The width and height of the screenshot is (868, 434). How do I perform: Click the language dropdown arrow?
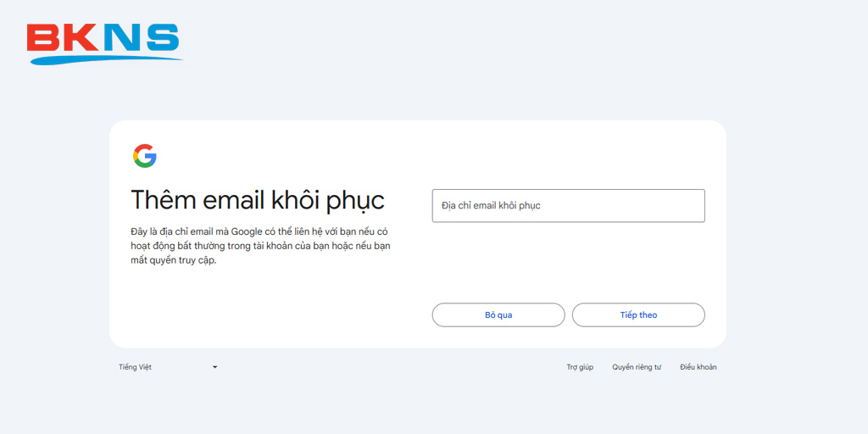pyautogui.click(x=214, y=367)
